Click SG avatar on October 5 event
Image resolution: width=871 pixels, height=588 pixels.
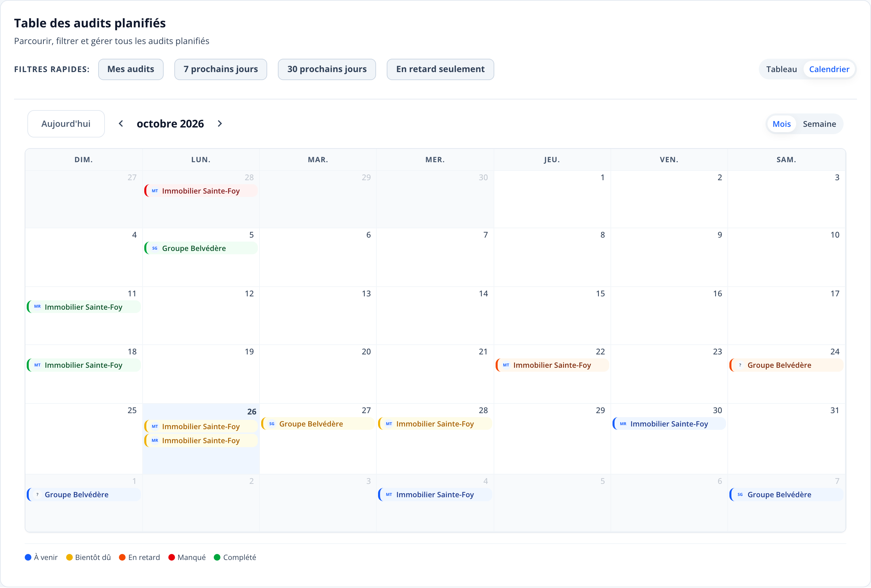click(x=155, y=248)
